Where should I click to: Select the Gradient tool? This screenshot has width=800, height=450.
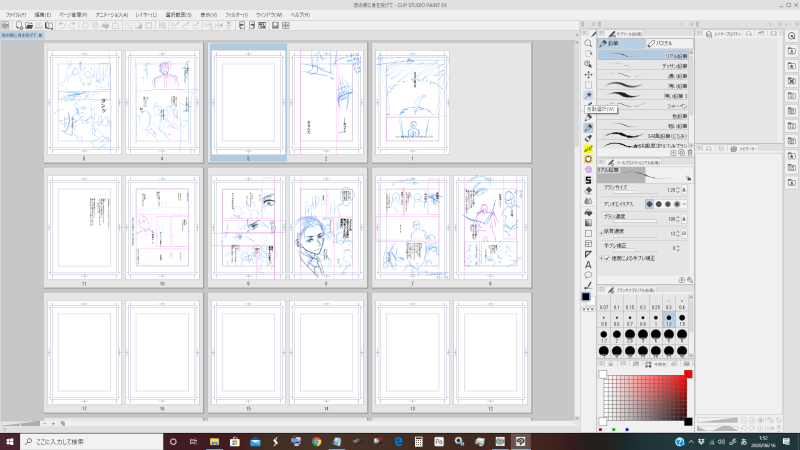[x=588, y=222]
